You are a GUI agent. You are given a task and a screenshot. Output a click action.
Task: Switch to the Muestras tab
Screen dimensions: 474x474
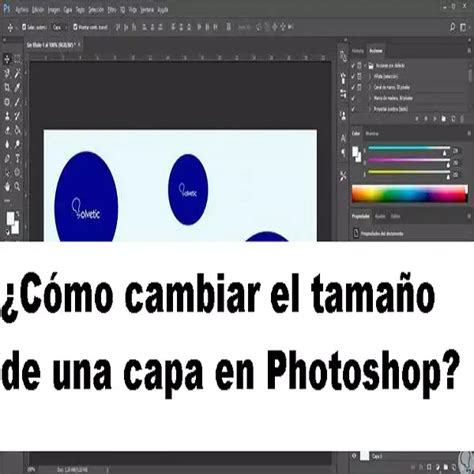click(x=372, y=134)
